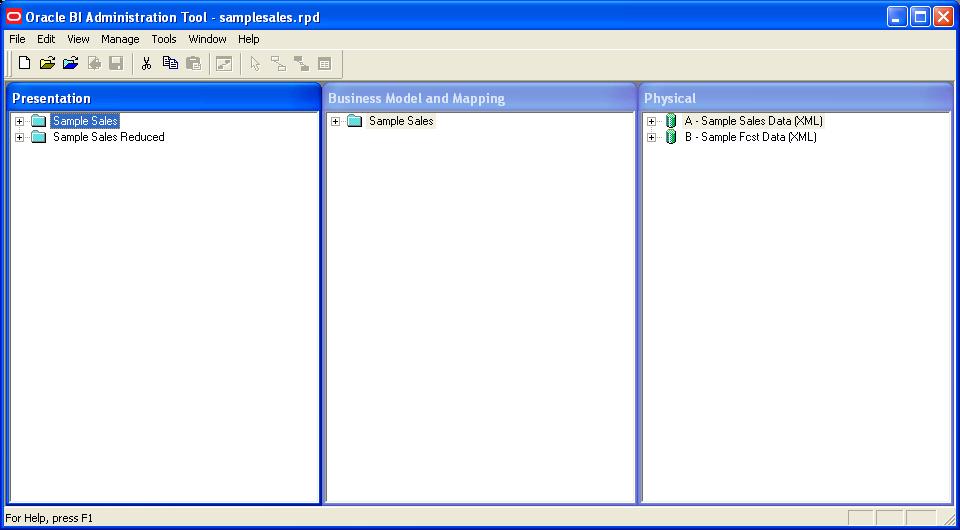Click the Open Online blue folder icon

click(70, 63)
